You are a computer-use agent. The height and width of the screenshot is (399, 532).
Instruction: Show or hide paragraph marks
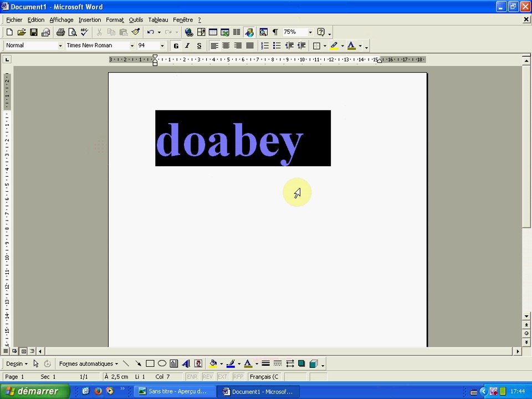pyautogui.click(x=275, y=32)
